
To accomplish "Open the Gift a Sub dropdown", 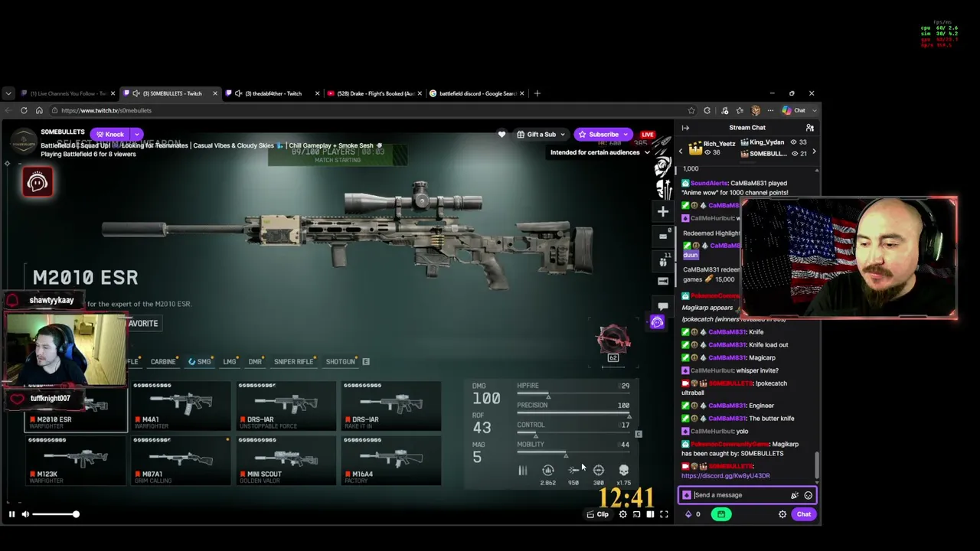I will point(541,135).
